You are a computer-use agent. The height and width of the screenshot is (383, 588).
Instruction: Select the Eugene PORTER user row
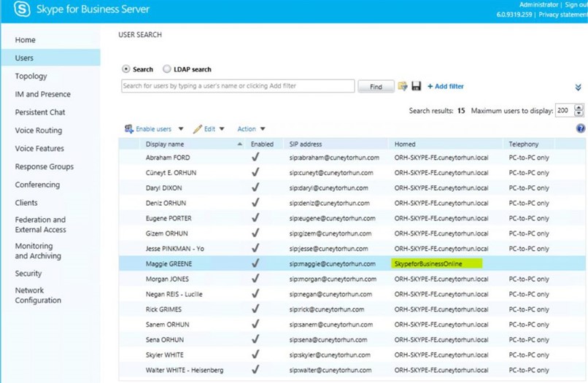[352, 218]
